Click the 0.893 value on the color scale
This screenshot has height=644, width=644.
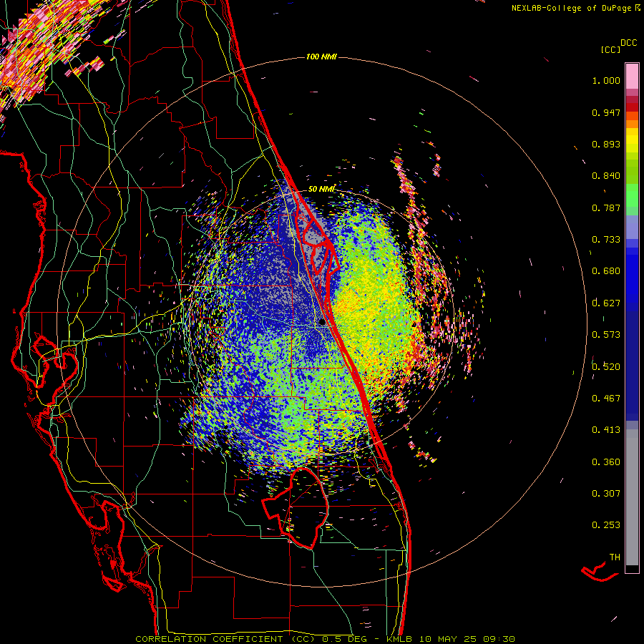(x=606, y=144)
